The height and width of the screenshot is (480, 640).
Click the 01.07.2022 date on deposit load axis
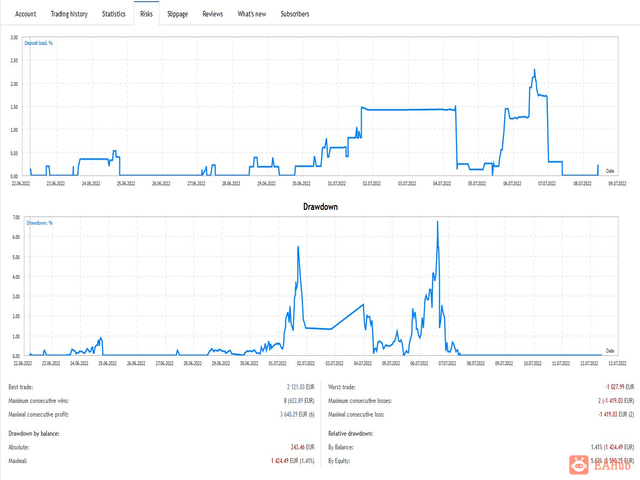pyautogui.click(x=337, y=184)
